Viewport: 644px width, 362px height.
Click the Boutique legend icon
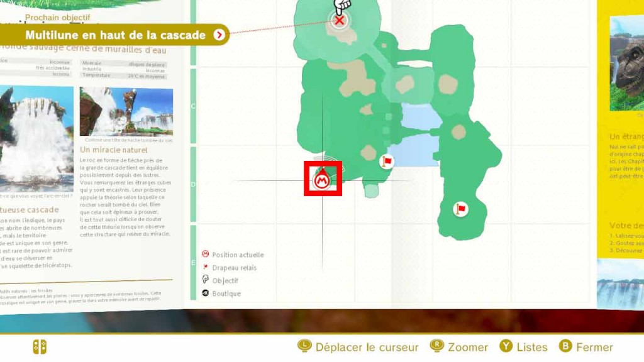(x=206, y=293)
